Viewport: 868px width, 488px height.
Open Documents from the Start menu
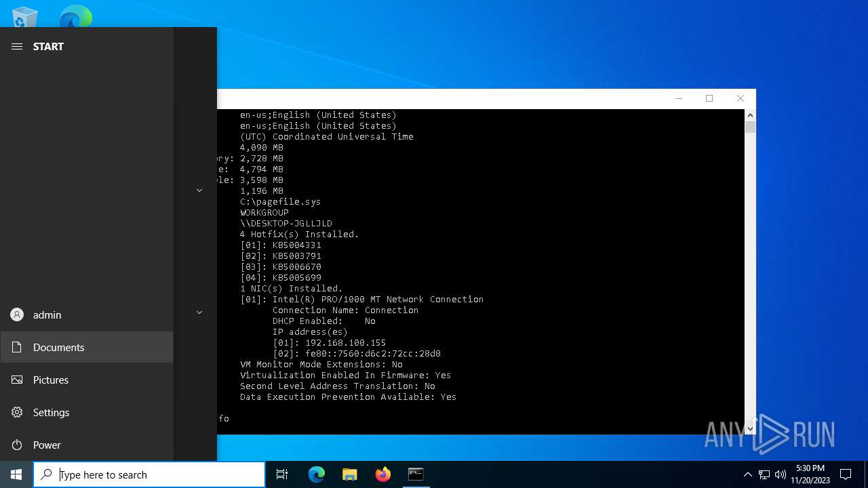[87, 347]
